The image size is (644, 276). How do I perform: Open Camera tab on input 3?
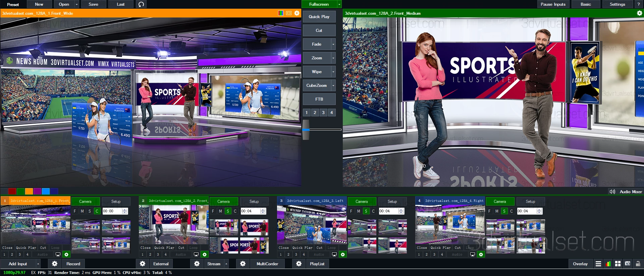[362, 202]
